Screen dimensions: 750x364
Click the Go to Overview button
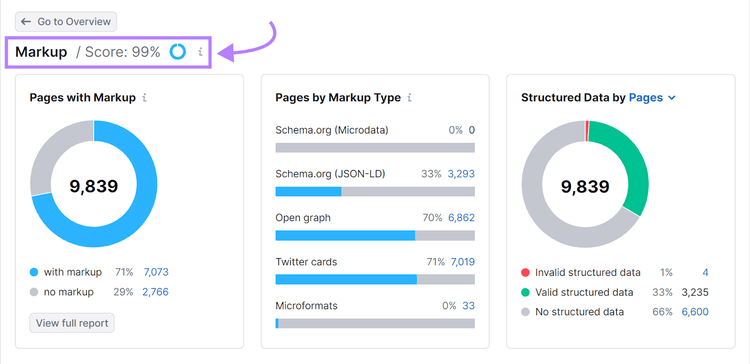coord(66,22)
